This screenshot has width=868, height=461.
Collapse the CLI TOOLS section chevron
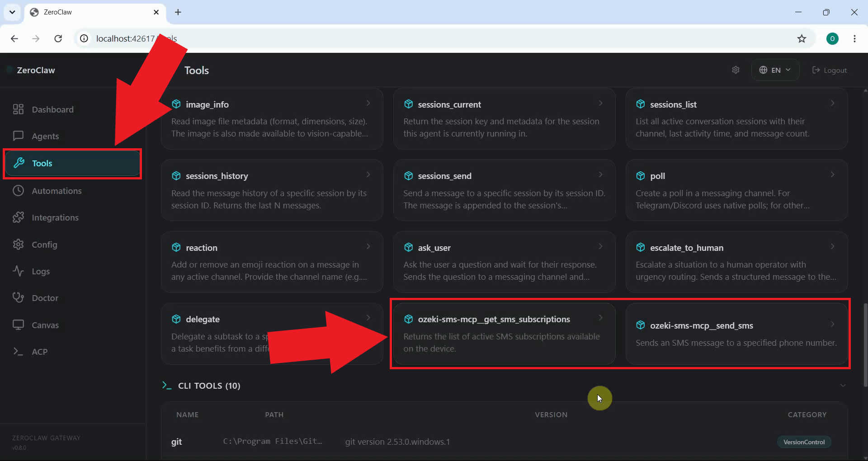pos(843,386)
